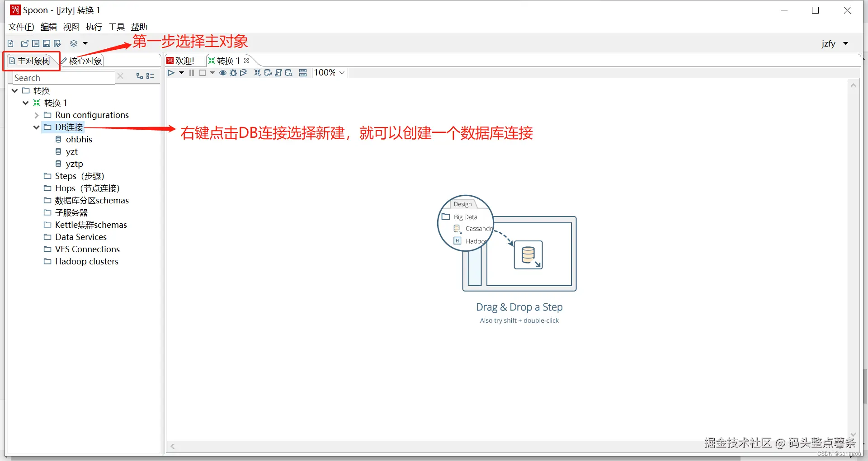Click the canvas scroll-up arrow
The image size is (868, 461).
click(x=853, y=85)
